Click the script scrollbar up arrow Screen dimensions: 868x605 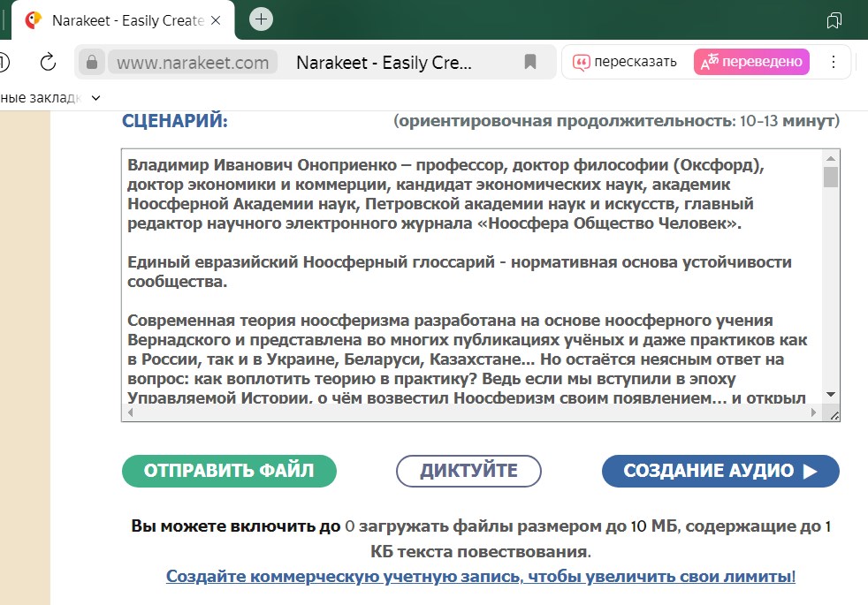[830, 158]
